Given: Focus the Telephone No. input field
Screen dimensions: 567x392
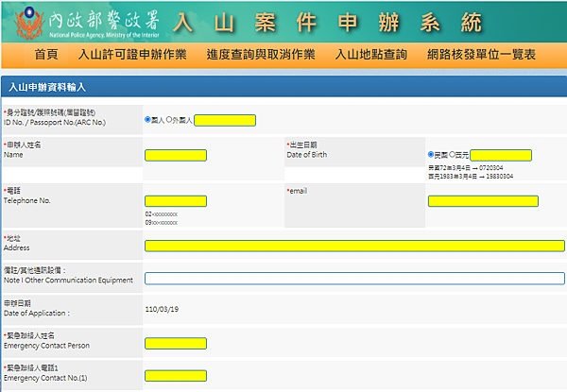Looking at the screenshot, I should click(x=176, y=201).
